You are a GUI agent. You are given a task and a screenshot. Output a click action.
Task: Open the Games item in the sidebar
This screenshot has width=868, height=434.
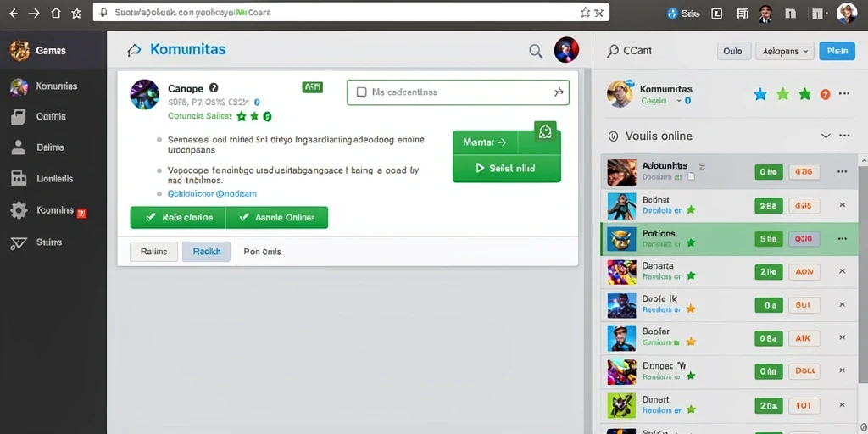53,50
